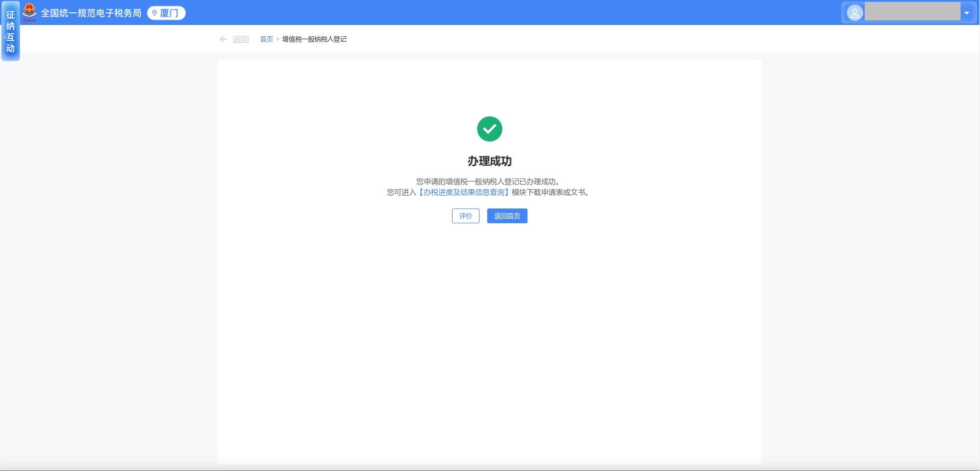Click the national tax emblem logo
The height and width of the screenshot is (471, 980).
[x=30, y=12]
